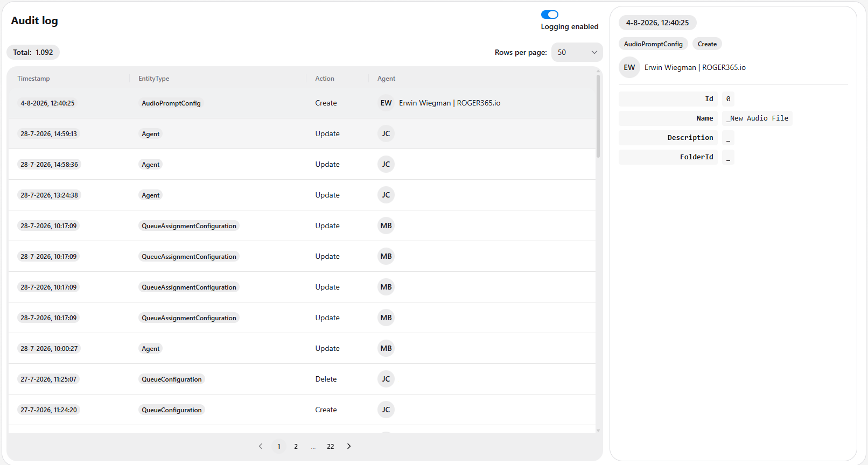Click the QueueConfiguration chip on the 11:24:20 row

[x=172, y=410]
